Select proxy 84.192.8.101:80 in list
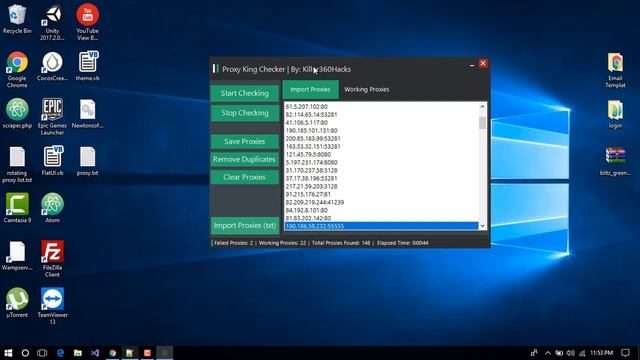 click(x=381, y=210)
